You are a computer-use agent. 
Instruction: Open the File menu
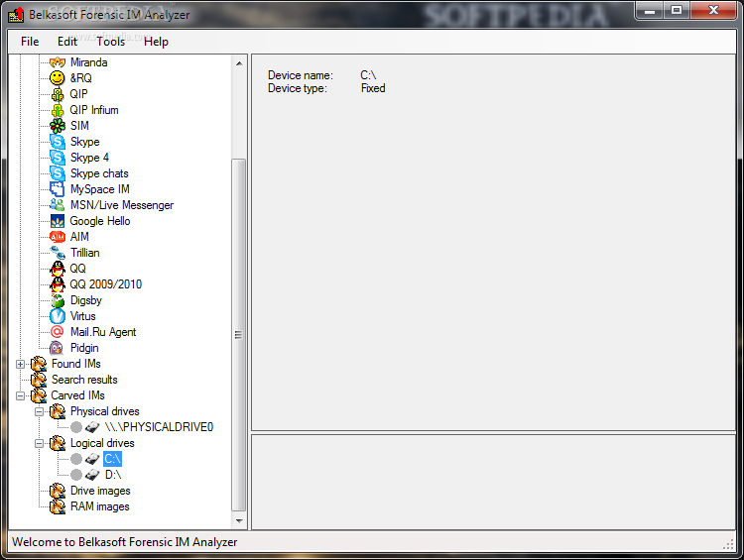(30, 42)
